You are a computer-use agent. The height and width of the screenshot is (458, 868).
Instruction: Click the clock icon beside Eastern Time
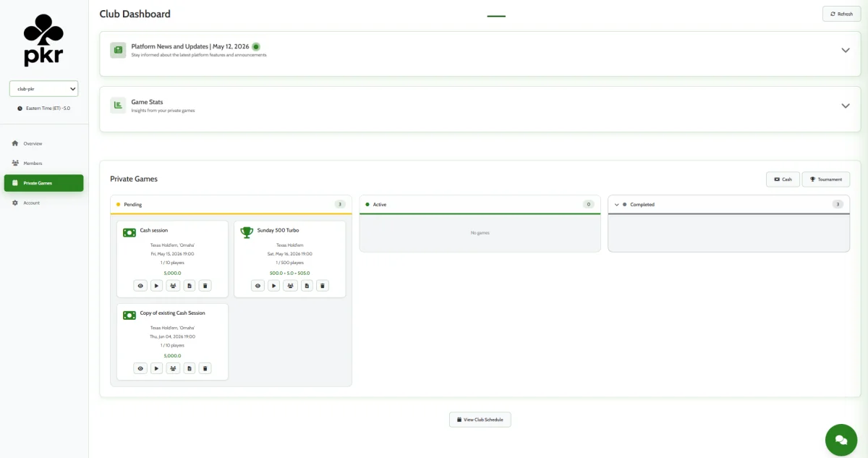(x=20, y=108)
